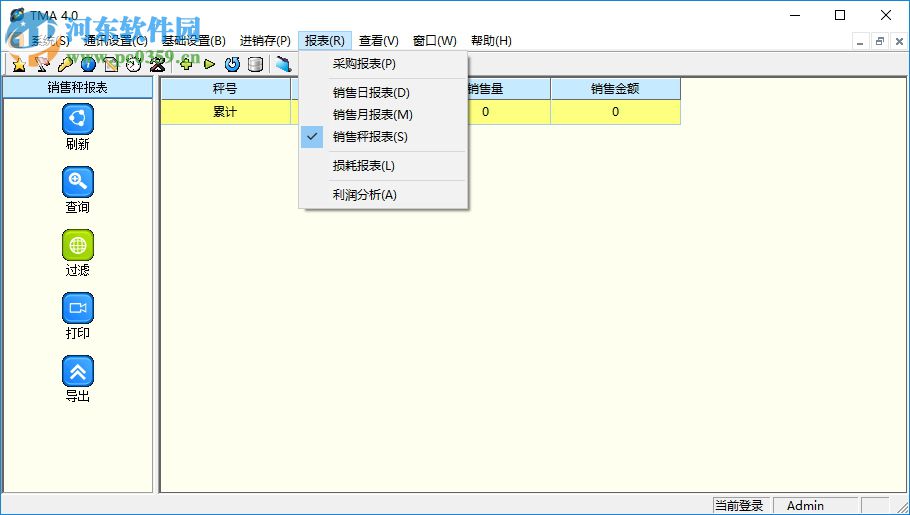This screenshot has width=910, height=515.
Task: Refresh report using 刷新 sidebar icon
Action: [x=78, y=119]
